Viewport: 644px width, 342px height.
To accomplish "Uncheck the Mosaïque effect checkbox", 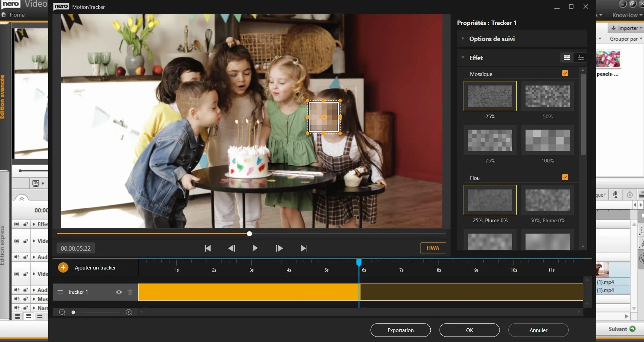I will (x=565, y=73).
